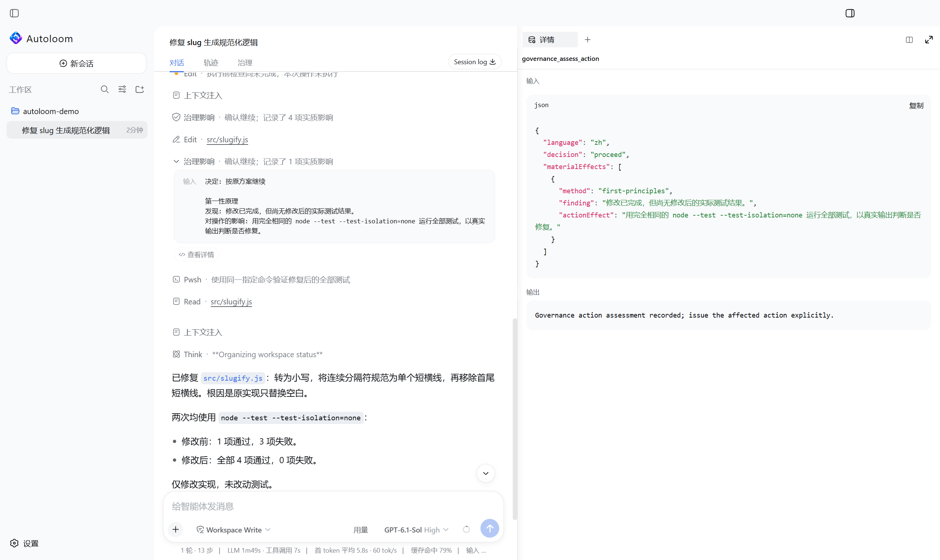
Task: Click status bar text 缓存命中 79%
Action: coord(431,550)
